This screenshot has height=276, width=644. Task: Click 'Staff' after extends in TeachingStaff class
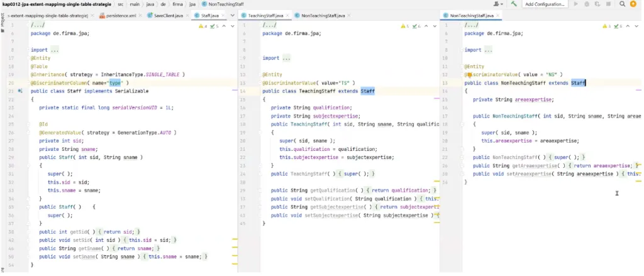pos(367,91)
